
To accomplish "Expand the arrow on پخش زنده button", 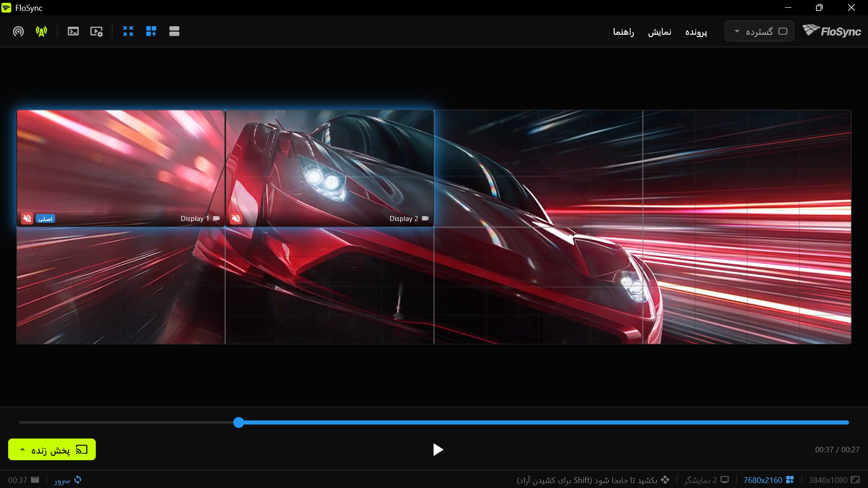I will (22, 450).
